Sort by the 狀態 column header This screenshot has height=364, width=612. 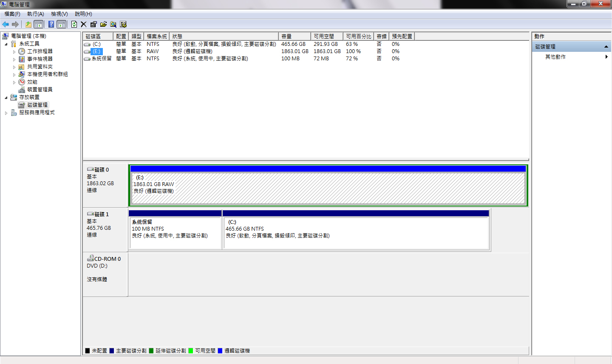[224, 37]
